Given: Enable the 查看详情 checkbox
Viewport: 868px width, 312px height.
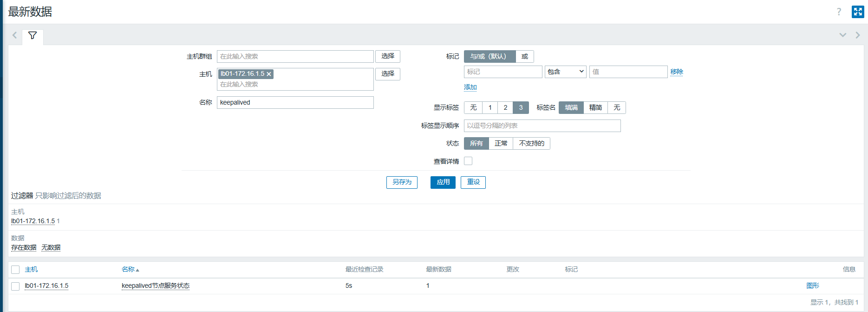Looking at the screenshot, I should coord(468,161).
